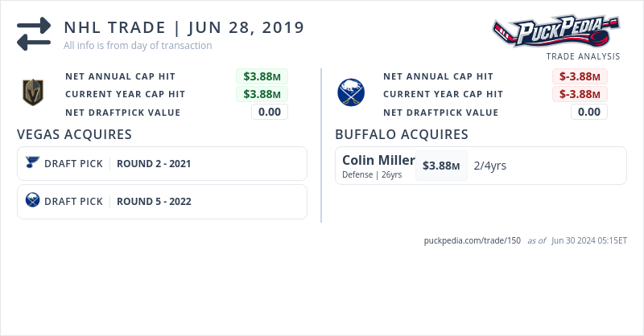Click the NHL Trade Jun 28, 2019 title
Image resolution: width=644 pixels, height=336 pixels.
184,27
